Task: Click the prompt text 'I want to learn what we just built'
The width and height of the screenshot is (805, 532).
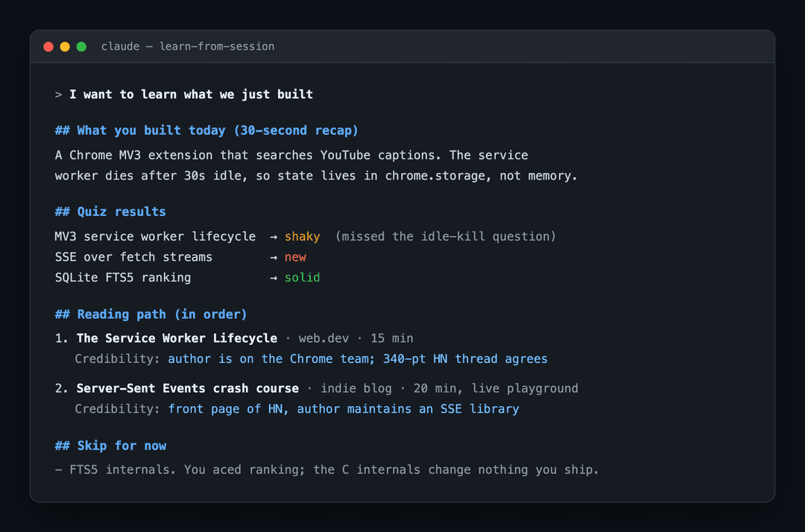Action: click(191, 95)
